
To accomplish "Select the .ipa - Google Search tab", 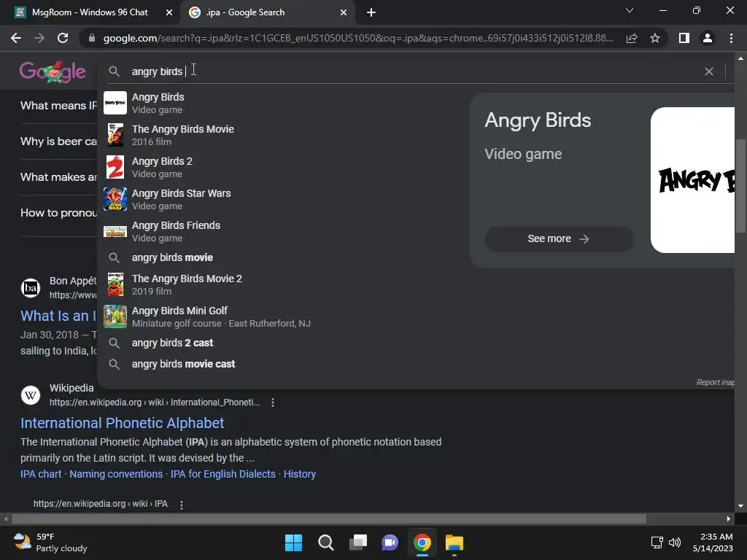I will [x=268, y=12].
